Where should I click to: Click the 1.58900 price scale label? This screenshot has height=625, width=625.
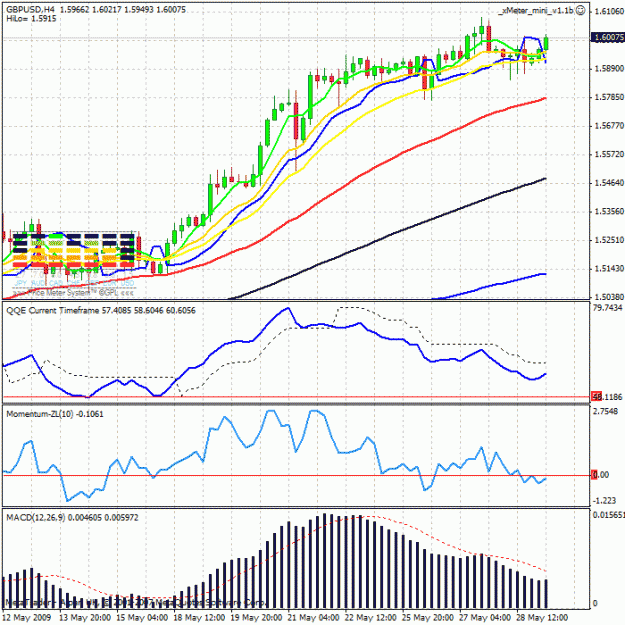click(x=609, y=69)
